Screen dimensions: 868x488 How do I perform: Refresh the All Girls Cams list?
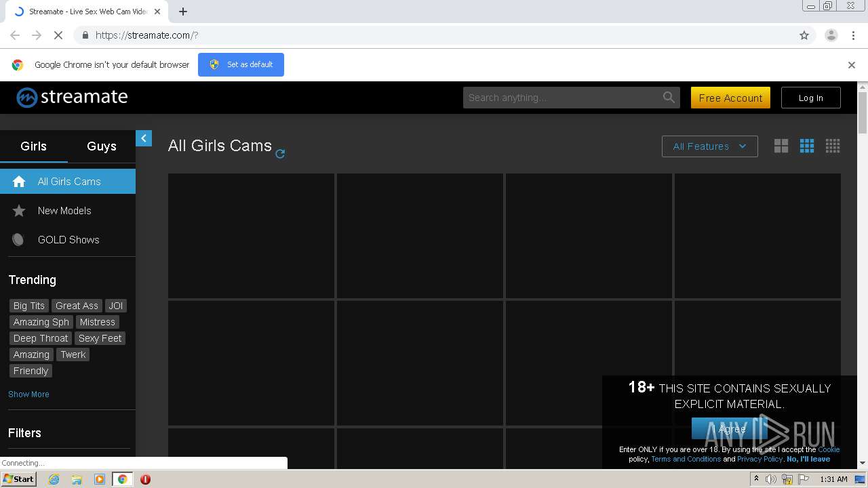pos(280,154)
